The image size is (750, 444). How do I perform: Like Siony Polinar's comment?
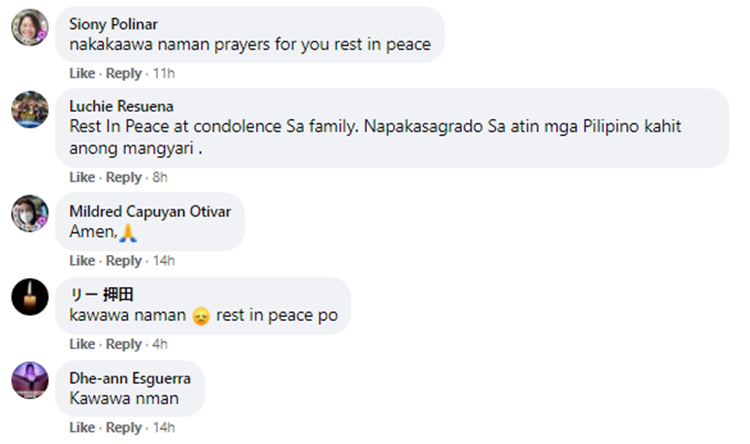(x=82, y=73)
